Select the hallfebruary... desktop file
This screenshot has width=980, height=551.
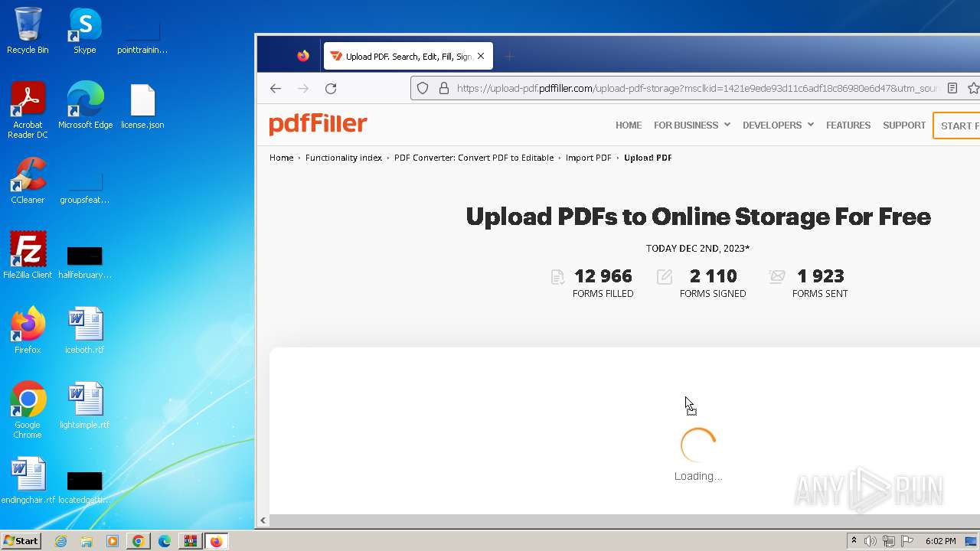[x=85, y=260]
